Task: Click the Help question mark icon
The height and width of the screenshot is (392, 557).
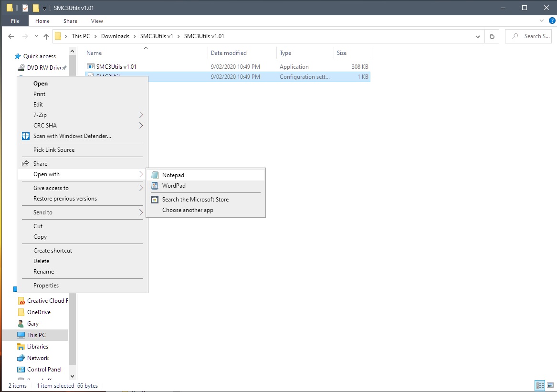Action: tap(552, 21)
